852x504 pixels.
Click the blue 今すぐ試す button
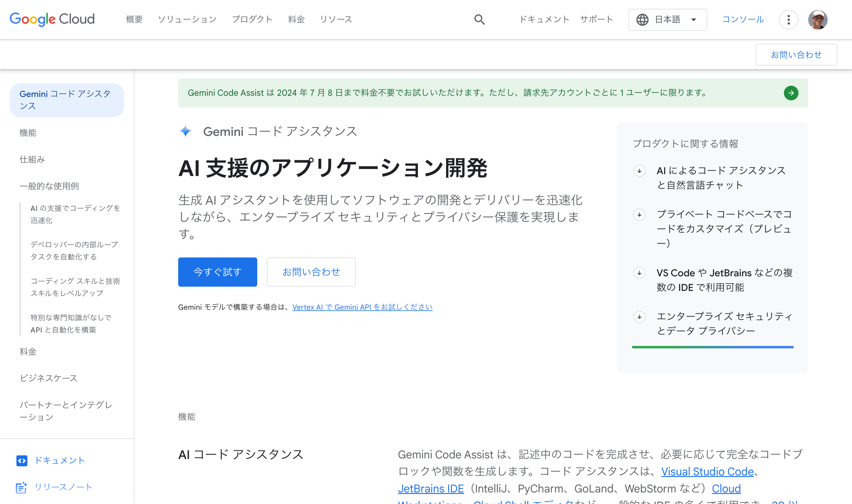[x=217, y=272]
